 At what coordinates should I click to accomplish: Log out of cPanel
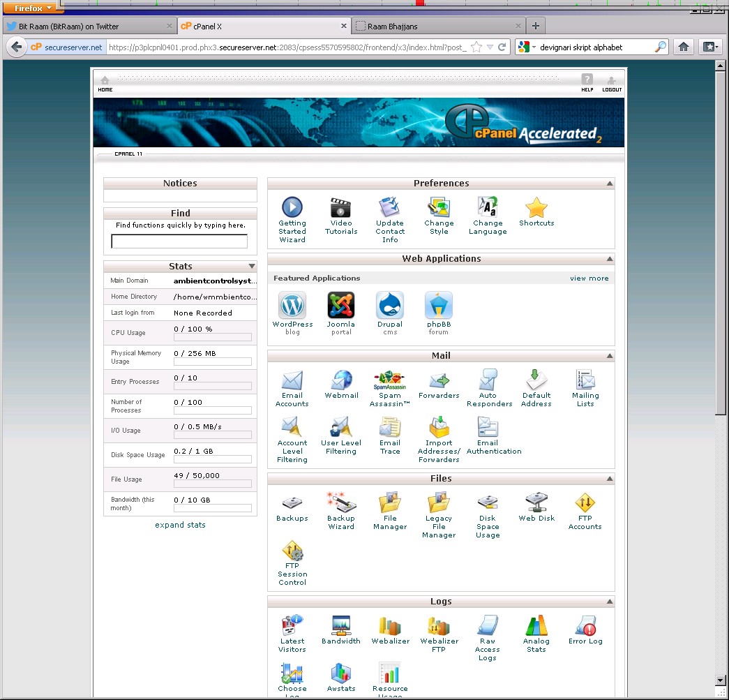click(x=612, y=84)
